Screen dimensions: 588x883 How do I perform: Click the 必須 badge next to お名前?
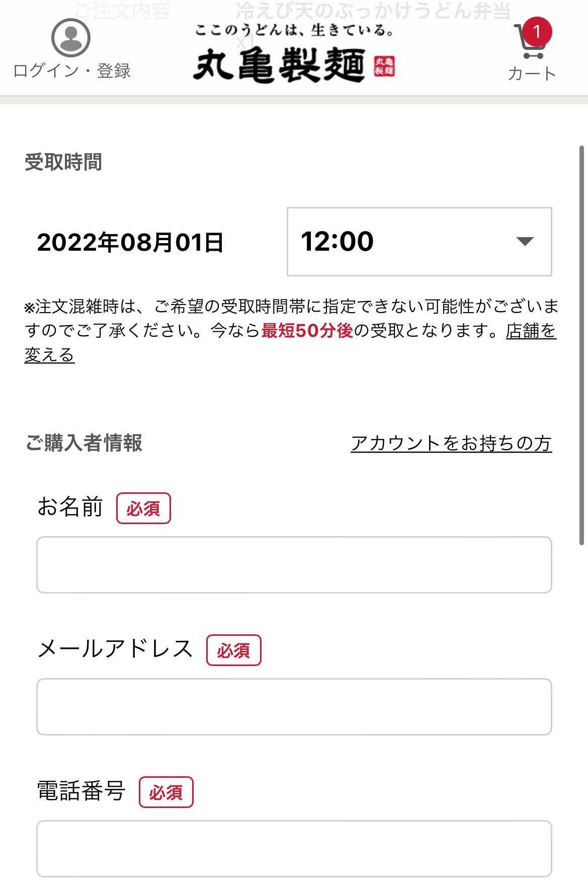(x=143, y=508)
